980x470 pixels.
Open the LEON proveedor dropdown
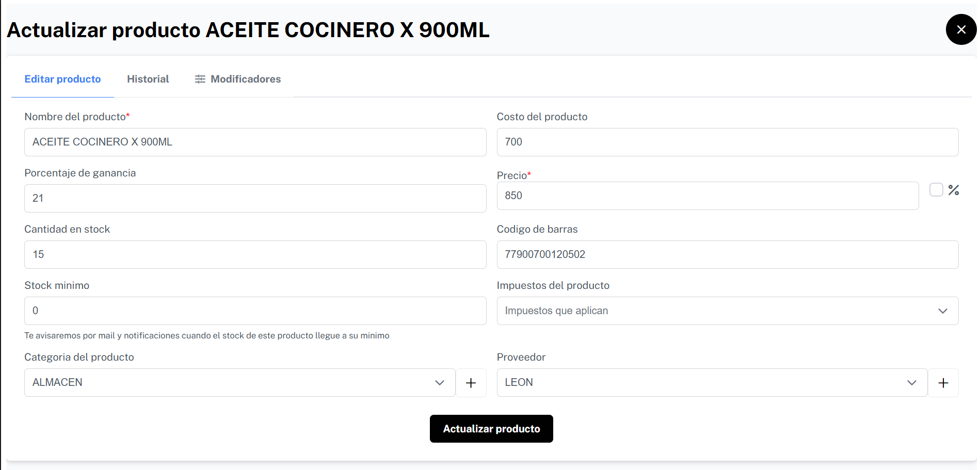(712, 382)
